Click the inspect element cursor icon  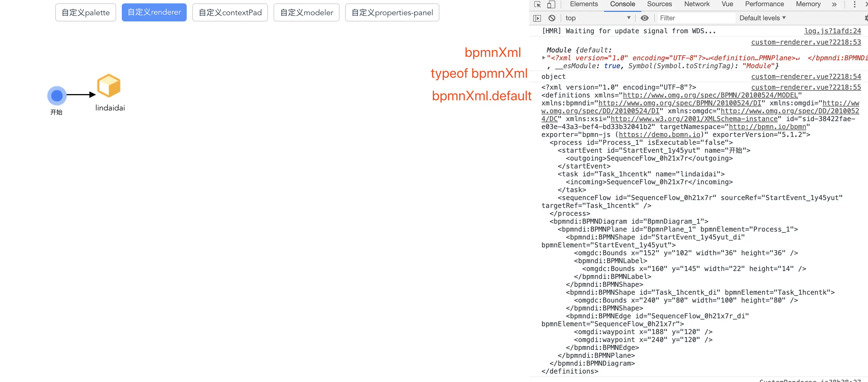(x=537, y=4)
